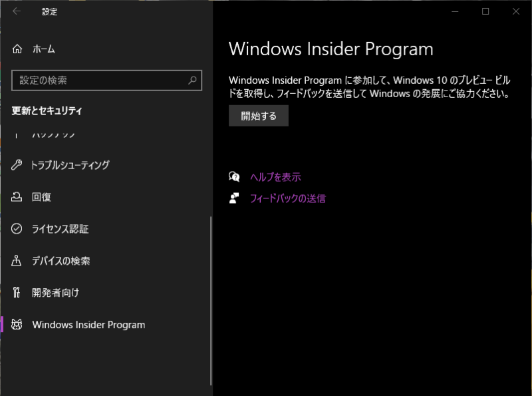532x396 pixels.
Task: Click the 回復 recovery icon
Action: tap(17, 197)
